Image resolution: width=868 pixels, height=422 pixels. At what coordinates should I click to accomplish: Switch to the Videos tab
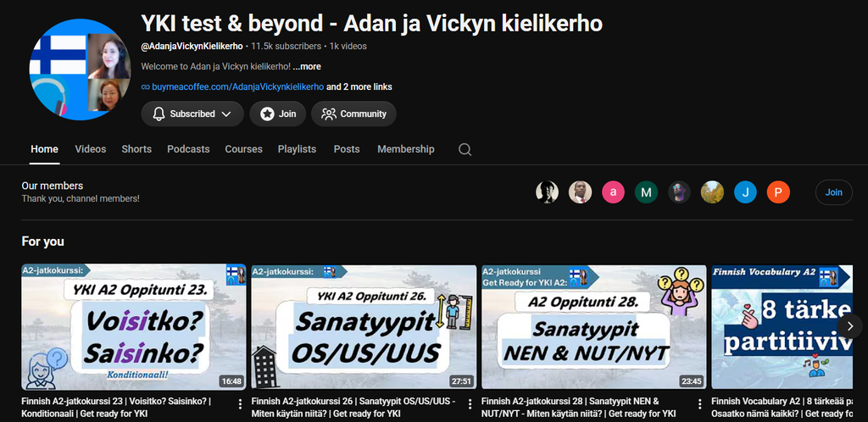[90, 149]
